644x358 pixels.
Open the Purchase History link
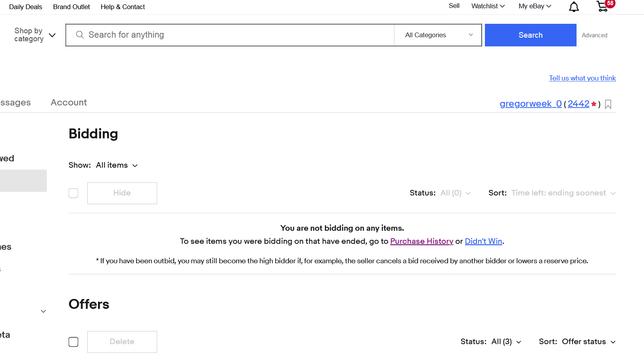pyautogui.click(x=421, y=241)
